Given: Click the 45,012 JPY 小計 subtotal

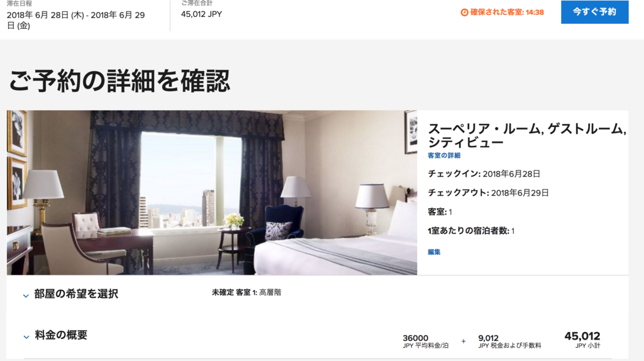Looking at the screenshot, I should coord(582,340).
